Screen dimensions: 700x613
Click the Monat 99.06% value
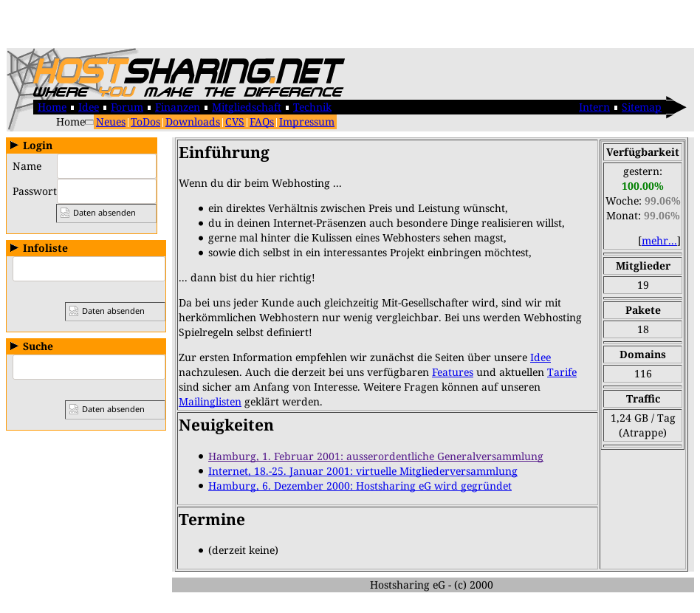click(x=662, y=216)
